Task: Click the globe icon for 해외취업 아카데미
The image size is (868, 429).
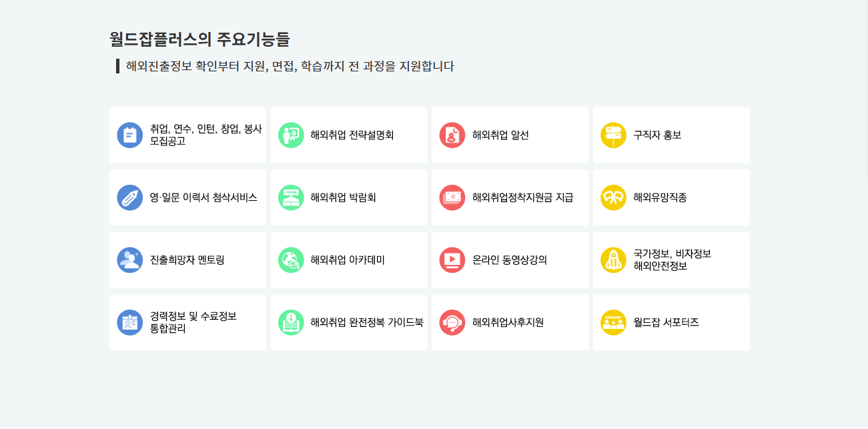Action: click(x=292, y=260)
